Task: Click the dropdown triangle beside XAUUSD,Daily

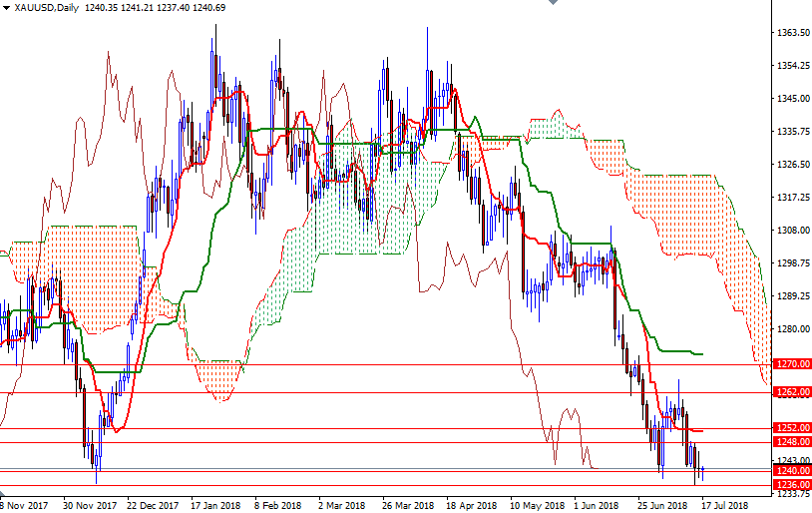Action: pos(6,8)
